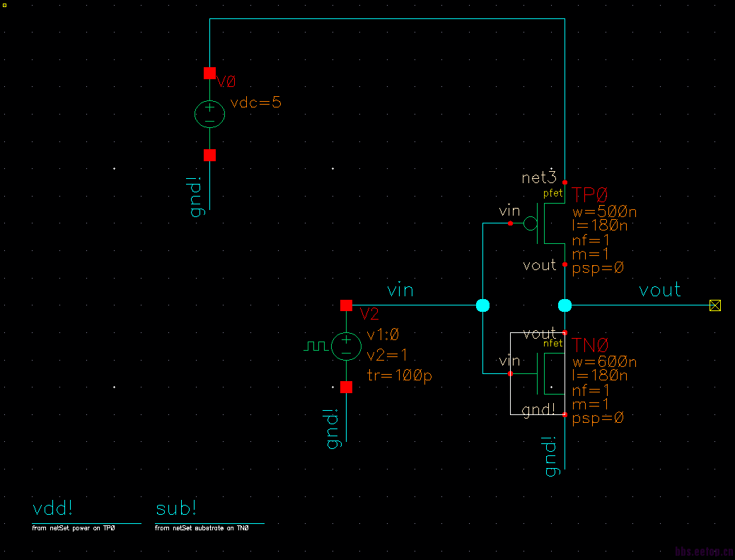Click the vout wire junction dot
The height and width of the screenshot is (560, 735).
(x=565, y=305)
